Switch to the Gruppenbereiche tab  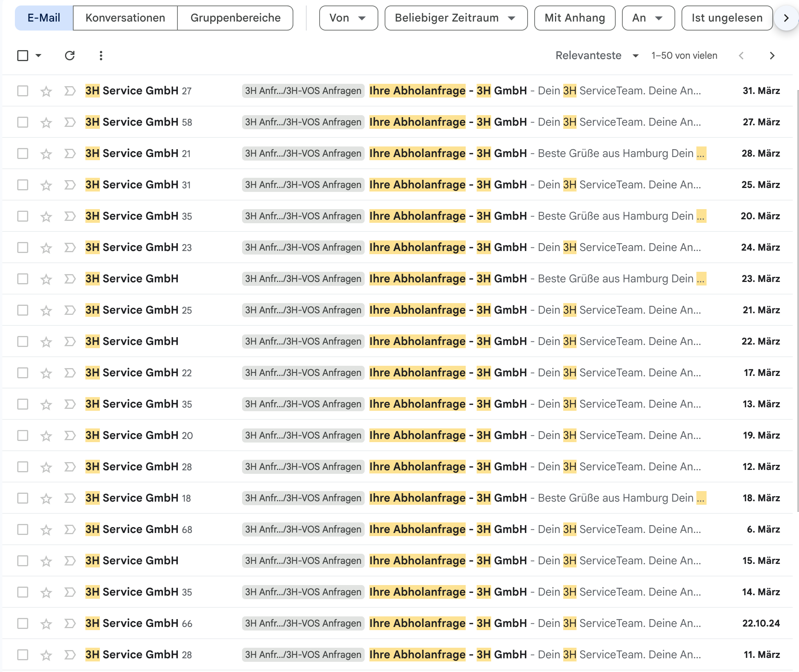(x=235, y=18)
